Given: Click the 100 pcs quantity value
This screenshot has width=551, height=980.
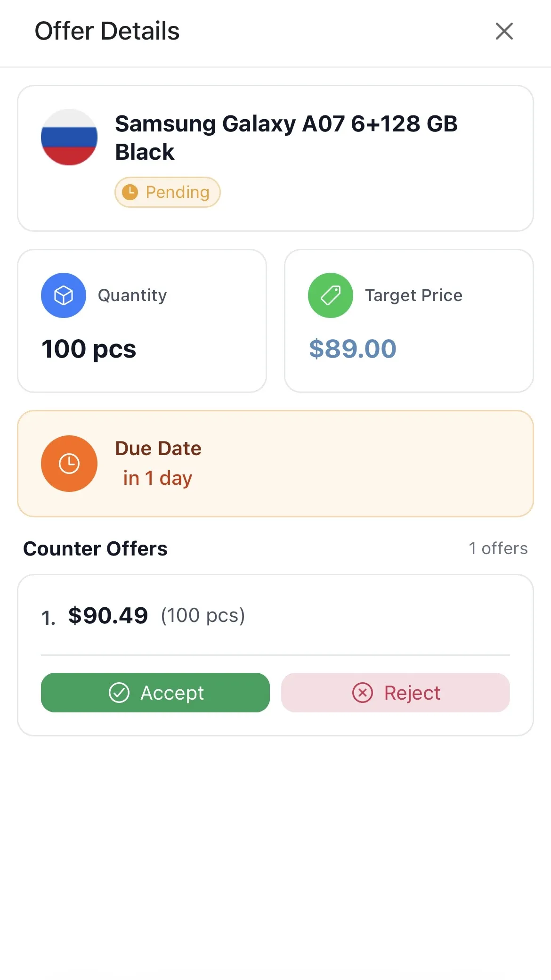Looking at the screenshot, I should pyautogui.click(x=89, y=349).
